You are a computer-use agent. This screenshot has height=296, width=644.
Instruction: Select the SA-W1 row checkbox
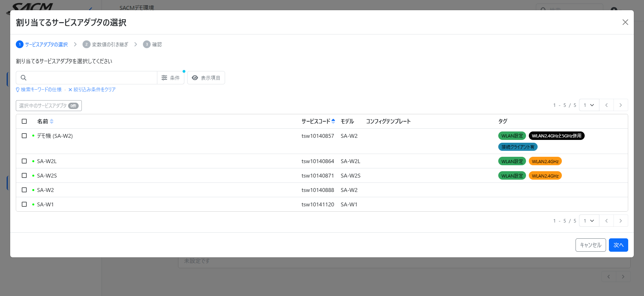click(x=24, y=204)
